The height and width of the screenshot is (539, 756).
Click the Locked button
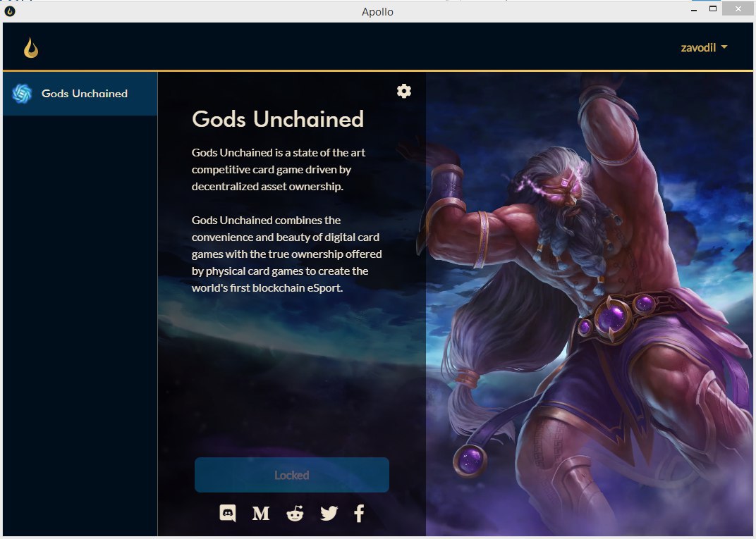(x=292, y=475)
